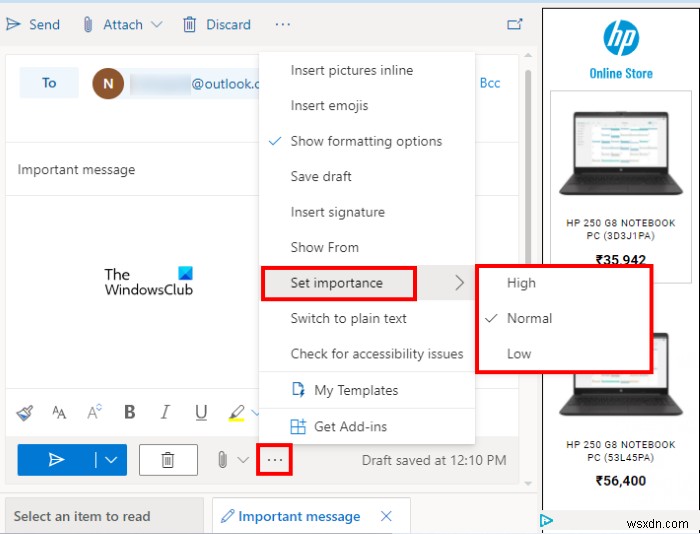Click HP 250 G8 Notebook PC (53L45PA) title
The height and width of the screenshot is (534, 700).
point(621,451)
